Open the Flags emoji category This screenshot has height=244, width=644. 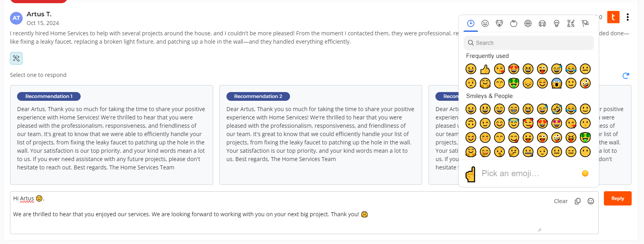click(585, 23)
